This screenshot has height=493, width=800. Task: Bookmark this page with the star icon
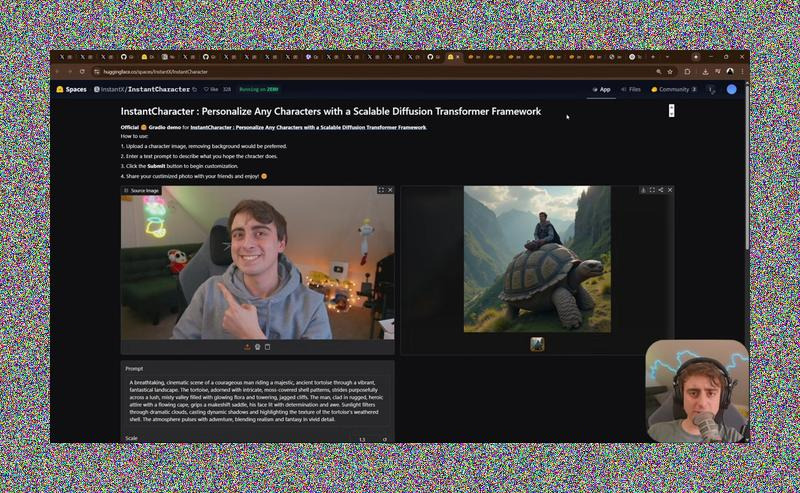(x=670, y=72)
